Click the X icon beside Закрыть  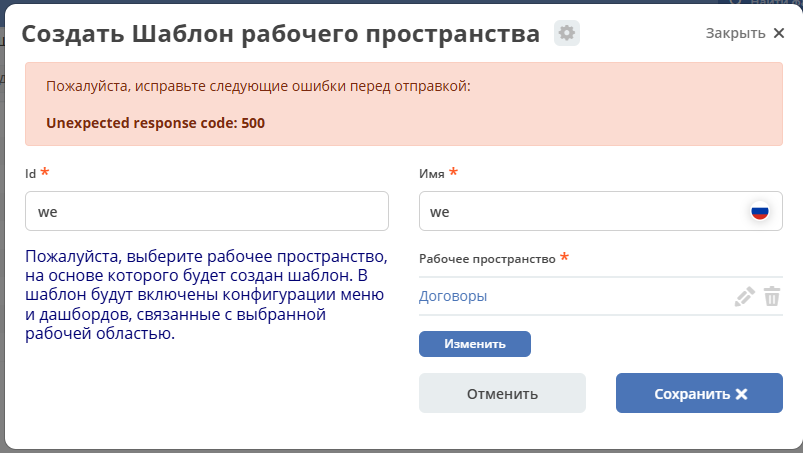[x=779, y=33]
